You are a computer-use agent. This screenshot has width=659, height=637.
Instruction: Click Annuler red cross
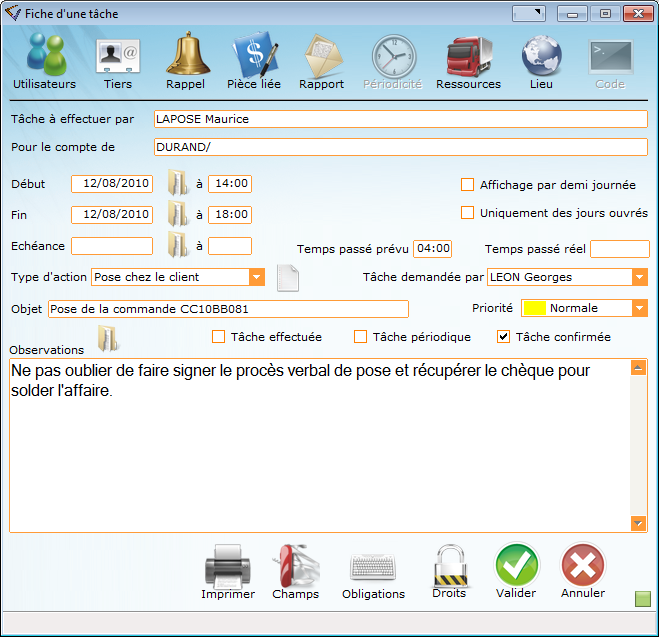[x=583, y=565]
